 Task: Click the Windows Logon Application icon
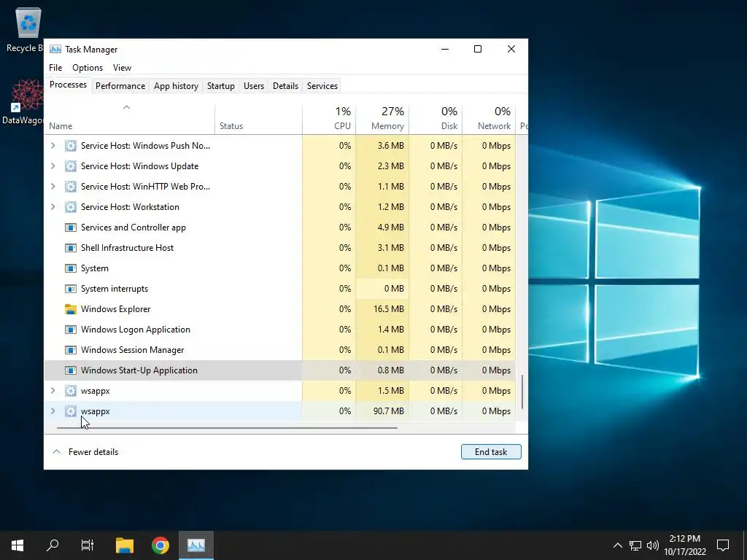pos(71,330)
